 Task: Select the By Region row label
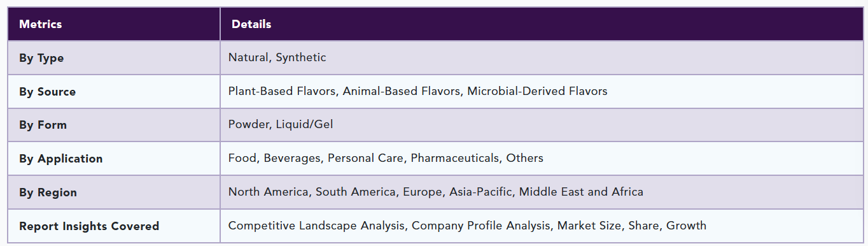48,192
